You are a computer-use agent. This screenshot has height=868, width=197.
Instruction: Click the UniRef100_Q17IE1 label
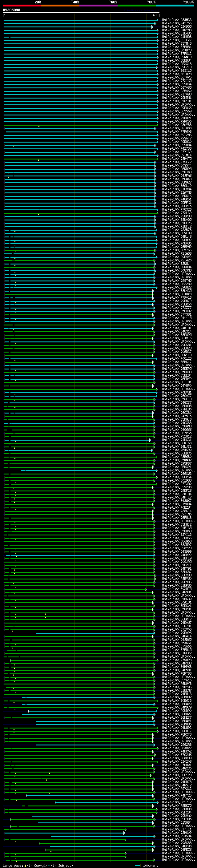tap(177, 829)
